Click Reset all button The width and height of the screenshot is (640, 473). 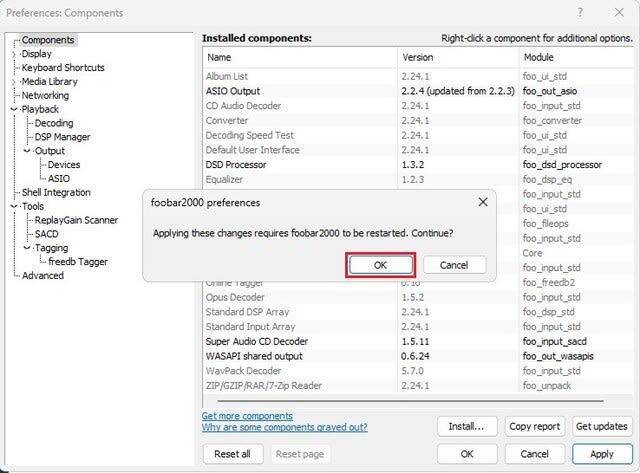(x=233, y=454)
